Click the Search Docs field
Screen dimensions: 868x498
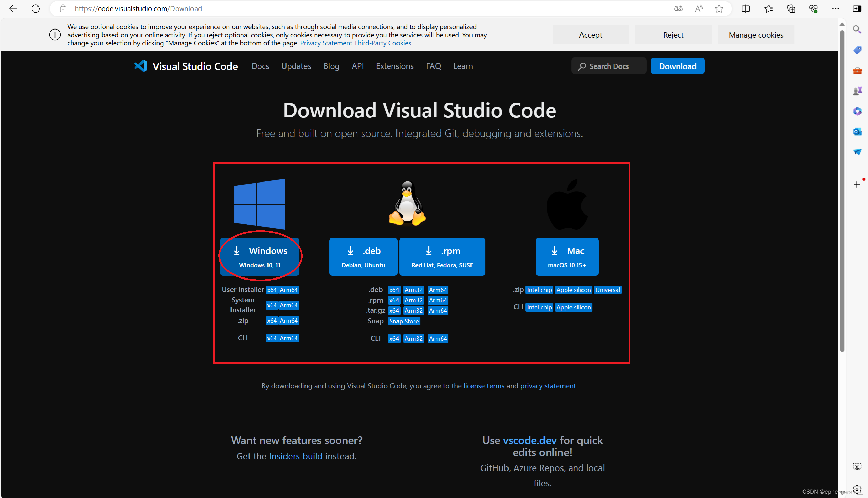point(609,66)
